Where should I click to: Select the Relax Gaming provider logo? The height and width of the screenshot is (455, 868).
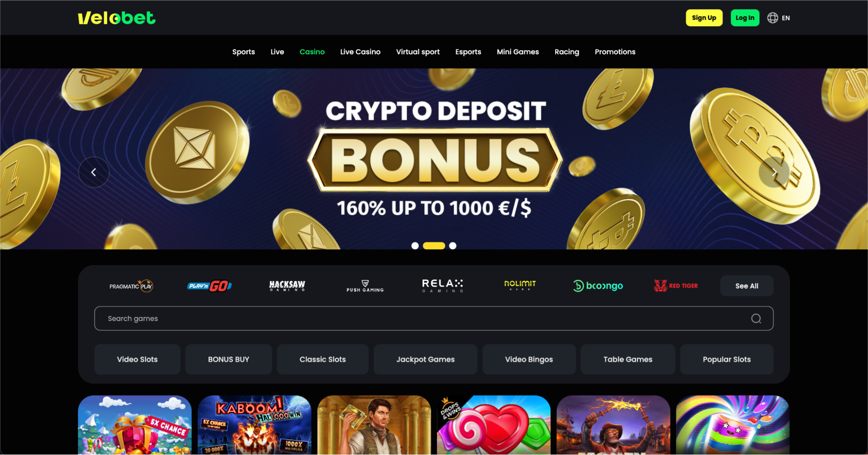(x=442, y=286)
